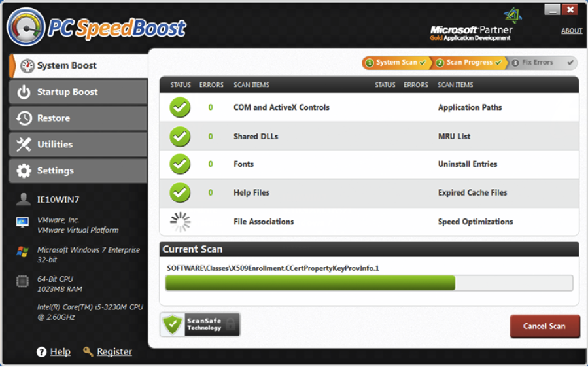Open the Help link
This screenshot has height=367, width=588.
60,351
